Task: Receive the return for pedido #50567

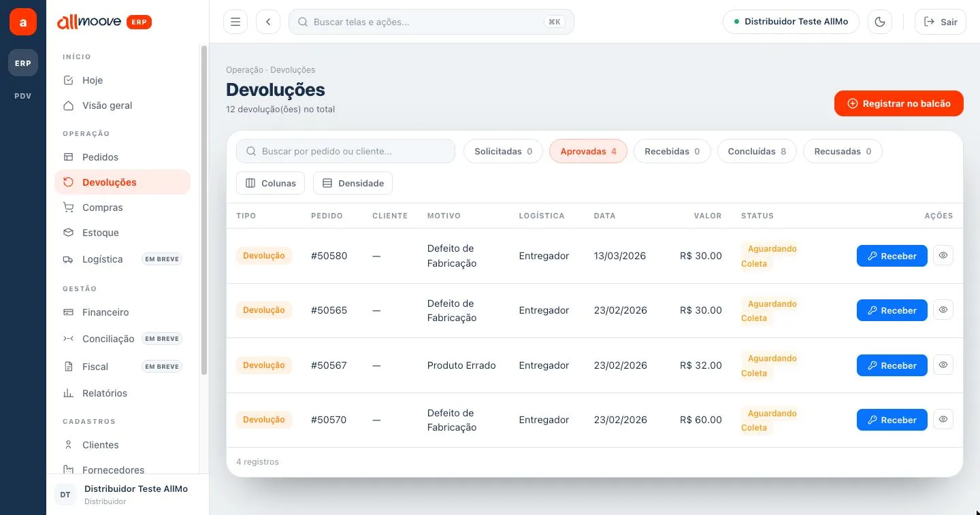Action: [892, 365]
